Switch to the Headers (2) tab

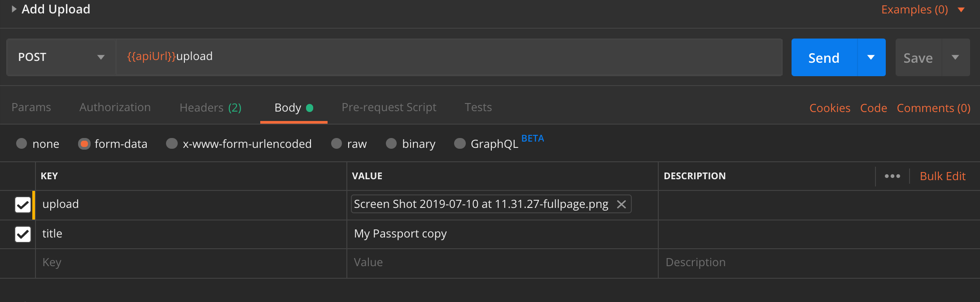click(x=210, y=108)
